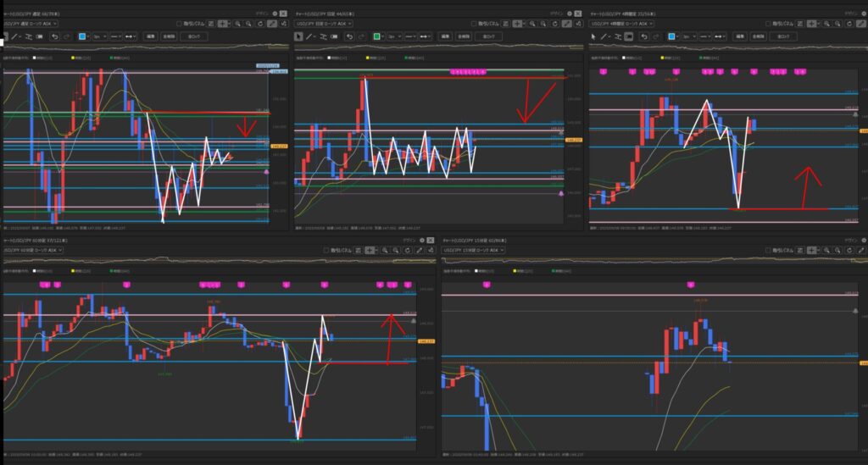Open settings gear of 60-minute chart panel
Image resolution: width=868 pixels, height=465 pixels.
click(x=422, y=241)
